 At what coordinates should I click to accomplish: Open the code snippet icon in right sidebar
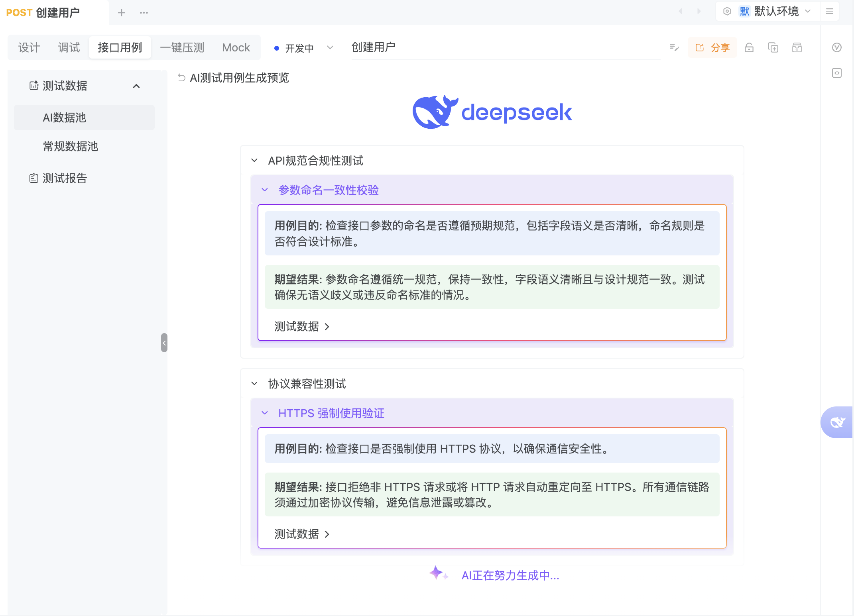837,73
